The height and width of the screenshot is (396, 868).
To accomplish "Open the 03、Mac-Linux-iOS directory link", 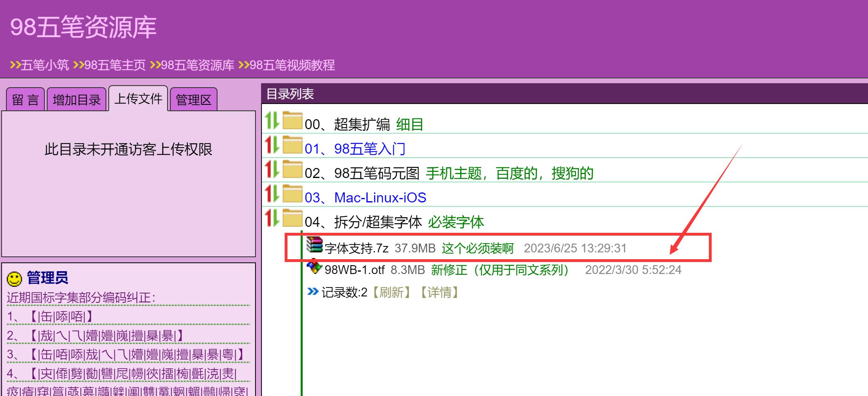I will [365, 198].
